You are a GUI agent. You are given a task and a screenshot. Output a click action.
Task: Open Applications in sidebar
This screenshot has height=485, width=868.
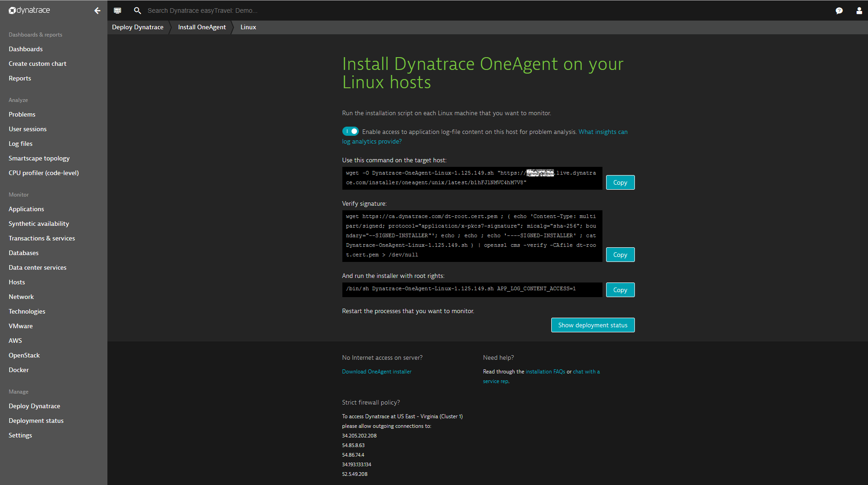(x=26, y=209)
